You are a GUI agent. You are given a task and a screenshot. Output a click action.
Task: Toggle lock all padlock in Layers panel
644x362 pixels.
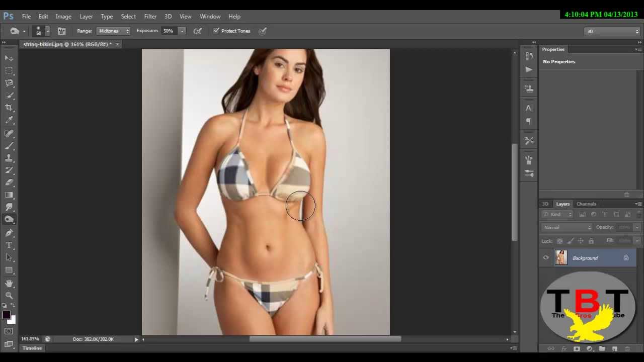(591, 241)
